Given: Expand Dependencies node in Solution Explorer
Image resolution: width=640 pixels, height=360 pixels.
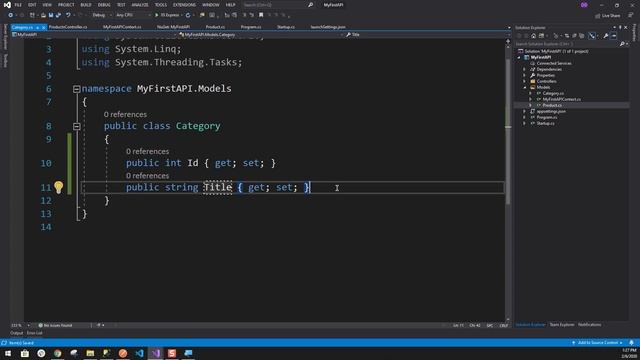Looking at the screenshot, I should pyautogui.click(x=524, y=69).
